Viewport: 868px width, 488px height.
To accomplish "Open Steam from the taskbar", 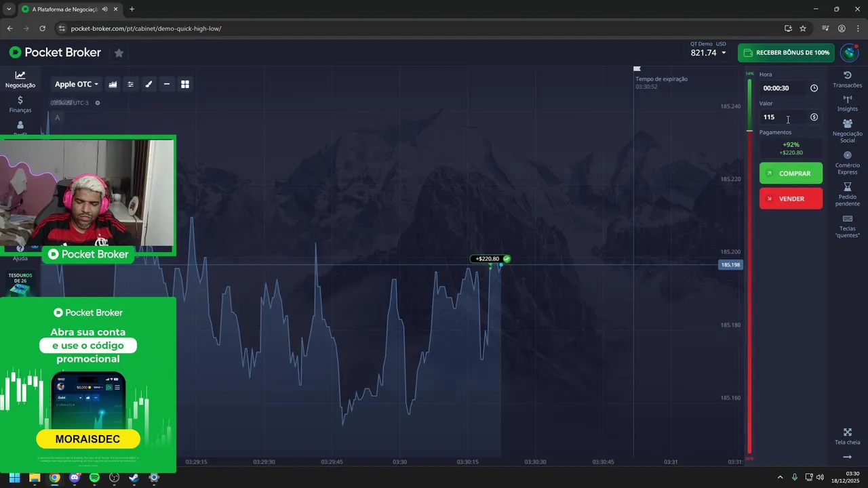I will [x=134, y=477].
